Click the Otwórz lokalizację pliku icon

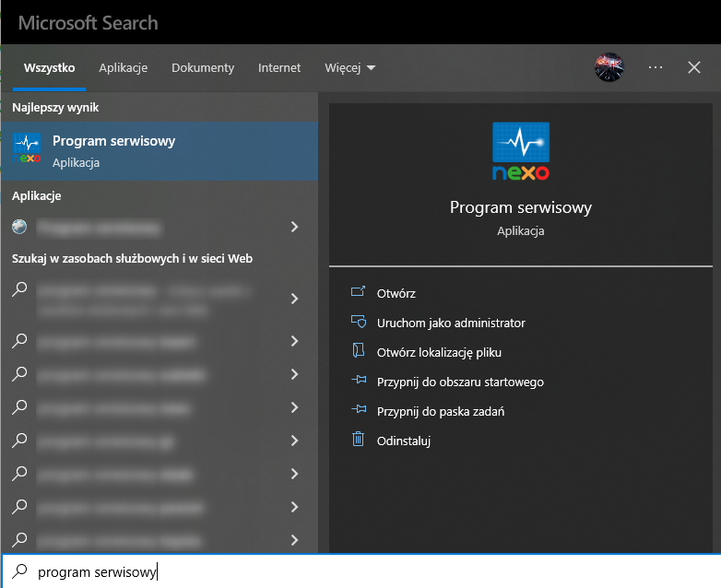[359, 352]
